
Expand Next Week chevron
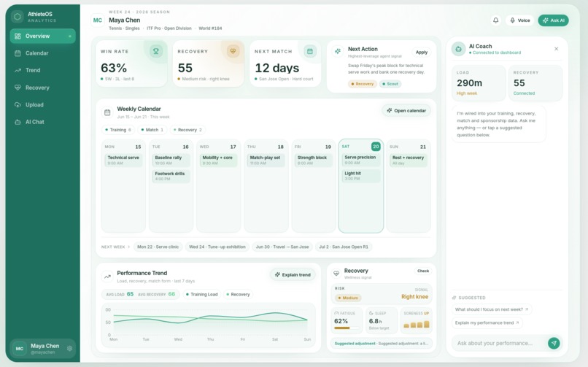pos(128,247)
